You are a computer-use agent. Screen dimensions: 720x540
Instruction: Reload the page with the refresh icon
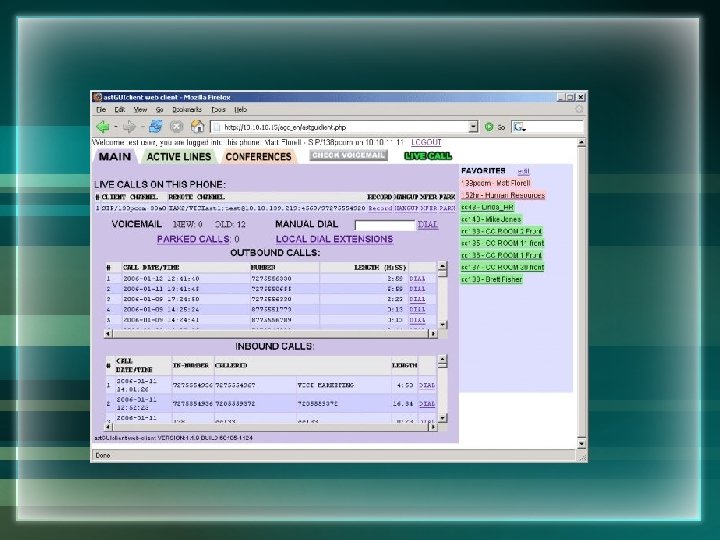pyautogui.click(x=156, y=127)
